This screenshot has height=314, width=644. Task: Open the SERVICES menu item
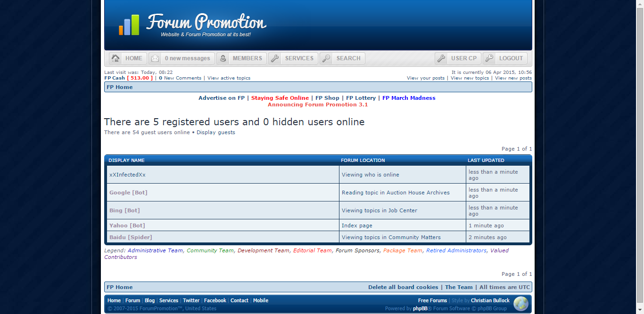coord(293,58)
